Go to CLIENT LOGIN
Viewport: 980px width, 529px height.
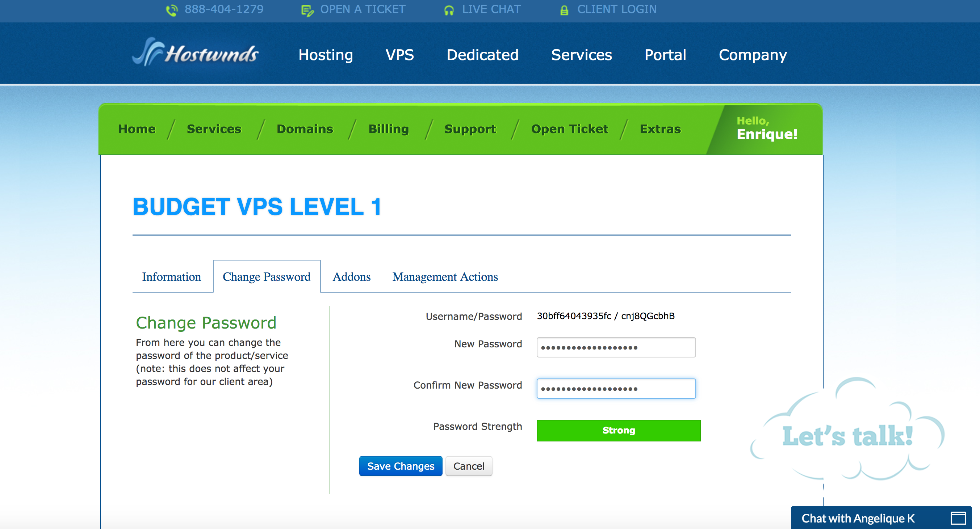click(617, 9)
